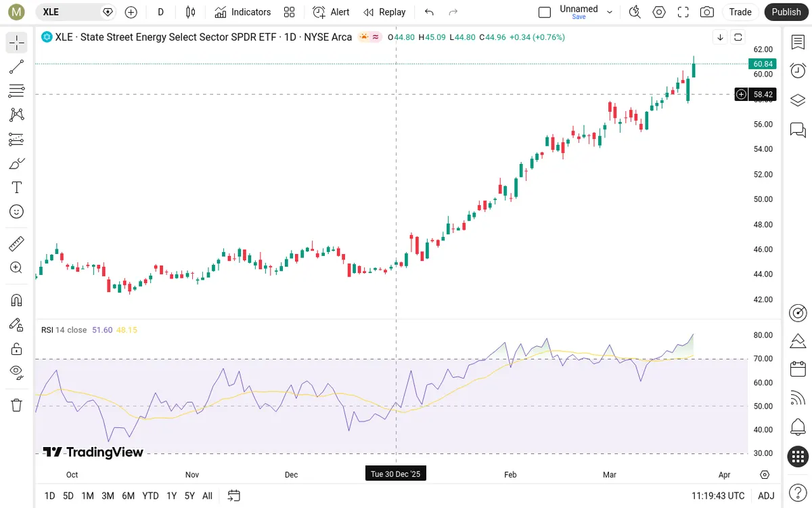Switch range to 1M

click(x=87, y=496)
